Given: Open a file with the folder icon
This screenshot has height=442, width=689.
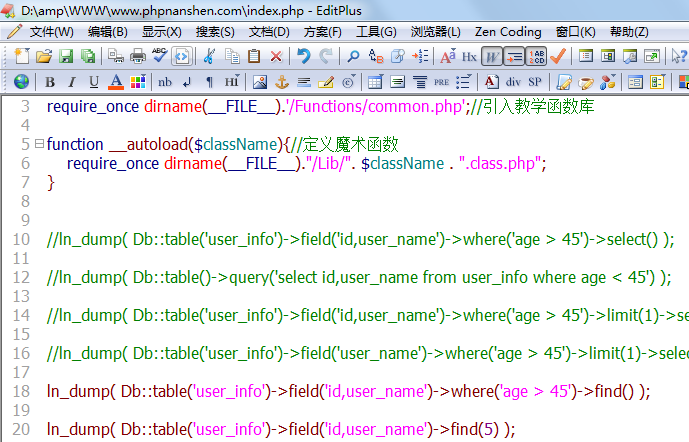Looking at the screenshot, I should [x=44, y=56].
